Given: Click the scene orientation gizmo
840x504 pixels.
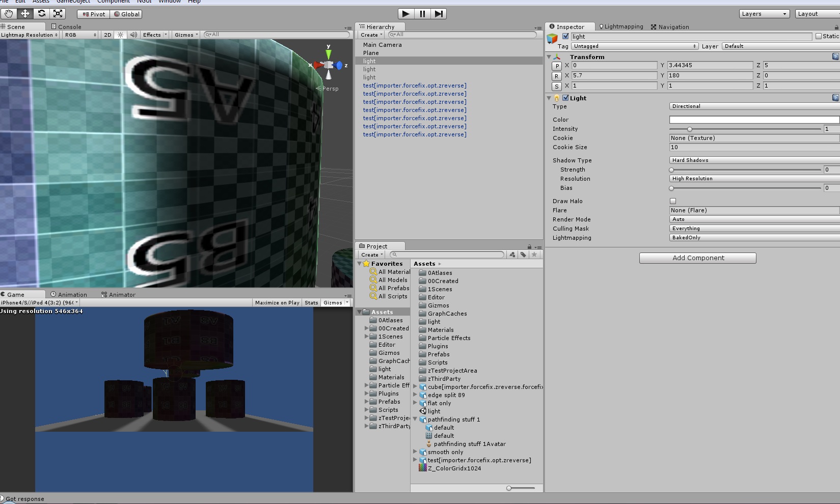Looking at the screenshot, I should tap(329, 65).
